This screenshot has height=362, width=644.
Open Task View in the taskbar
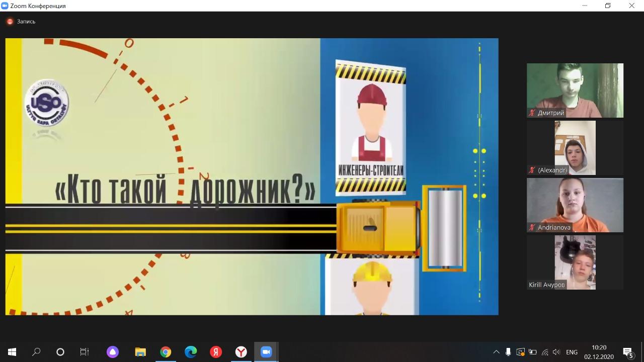85,352
